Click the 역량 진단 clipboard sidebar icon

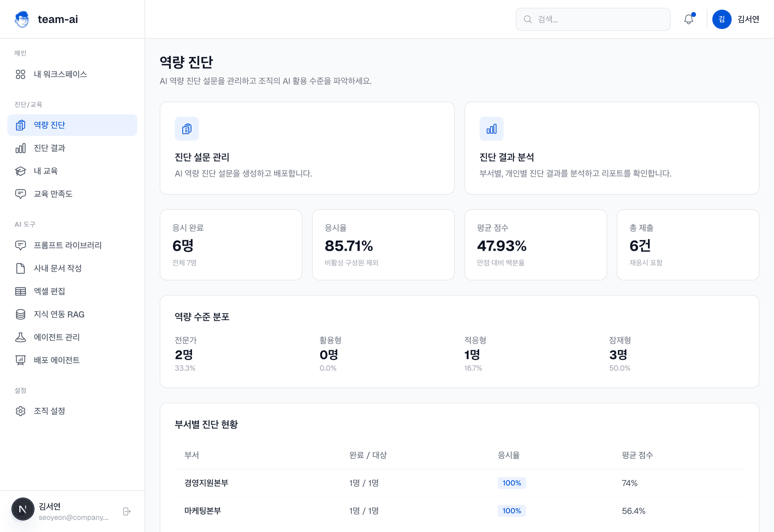21,125
